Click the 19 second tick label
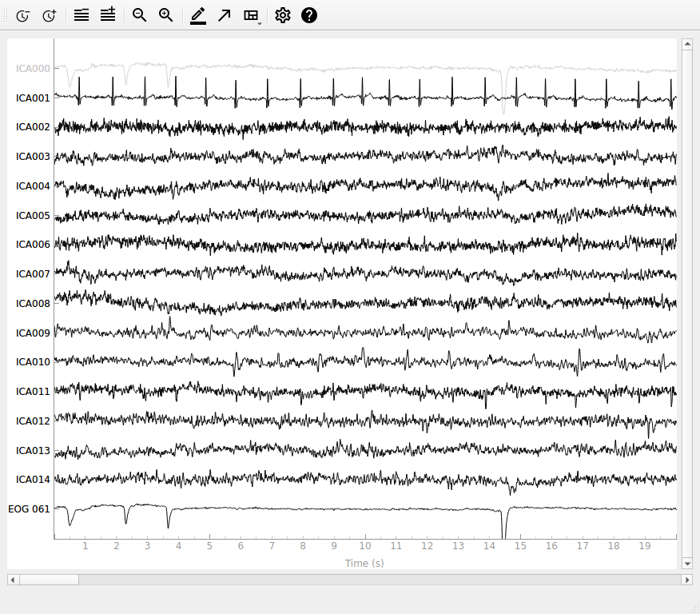Image resolution: width=700 pixels, height=614 pixels. (x=645, y=546)
